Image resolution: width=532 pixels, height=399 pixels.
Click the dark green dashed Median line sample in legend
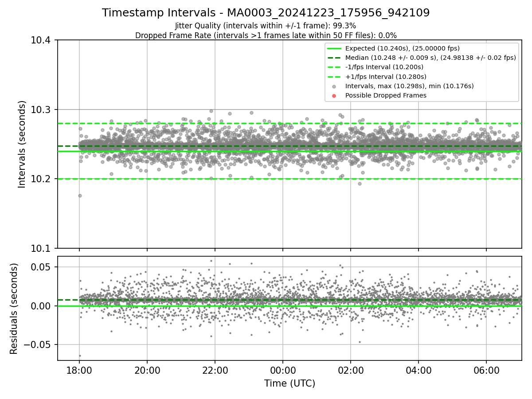click(x=334, y=58)
